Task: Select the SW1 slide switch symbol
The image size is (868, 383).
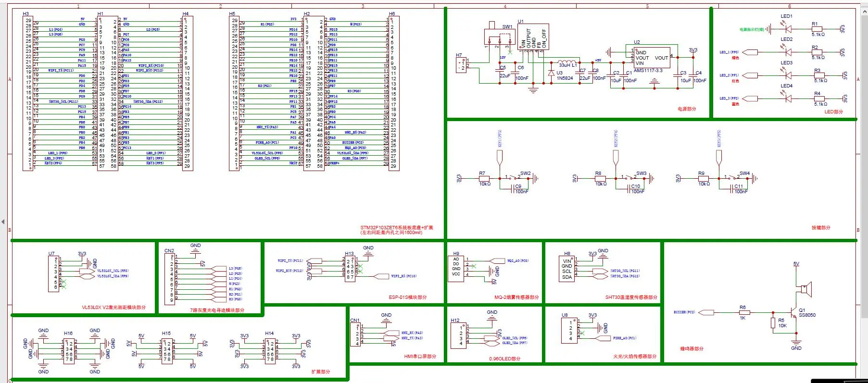Action: [499, 37]
